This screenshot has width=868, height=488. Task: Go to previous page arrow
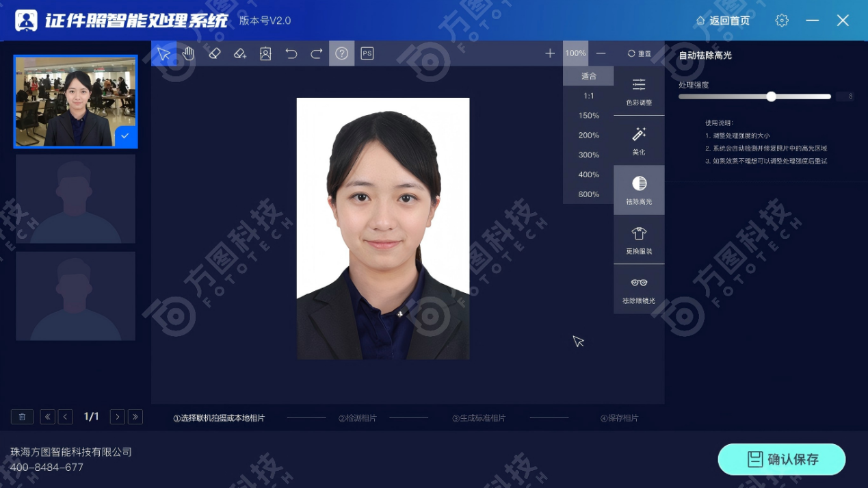click(x=66, y=417)
